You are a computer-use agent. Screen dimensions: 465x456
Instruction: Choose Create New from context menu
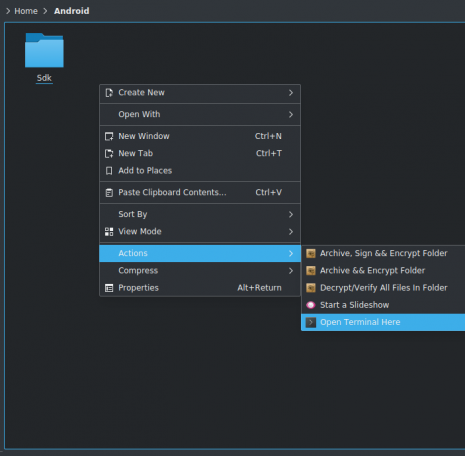click(x=200, y=93)
